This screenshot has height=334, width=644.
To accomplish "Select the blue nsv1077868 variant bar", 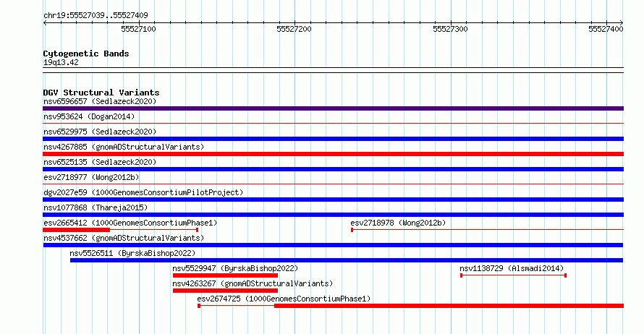I will [333, 215].
